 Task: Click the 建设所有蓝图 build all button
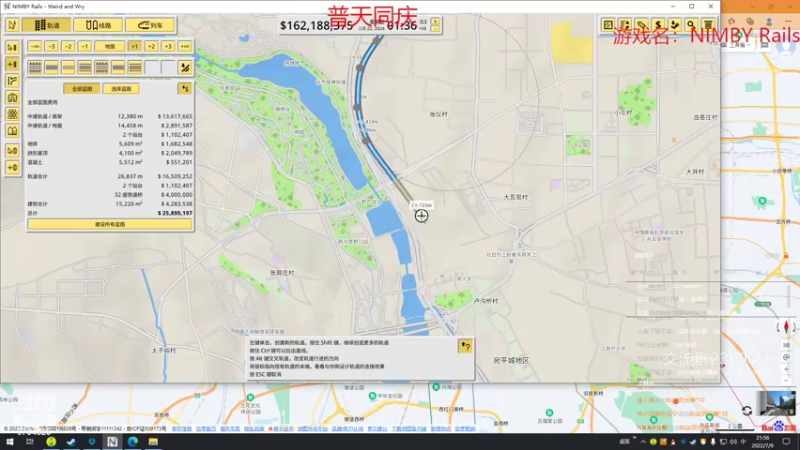tap(110, 224)
